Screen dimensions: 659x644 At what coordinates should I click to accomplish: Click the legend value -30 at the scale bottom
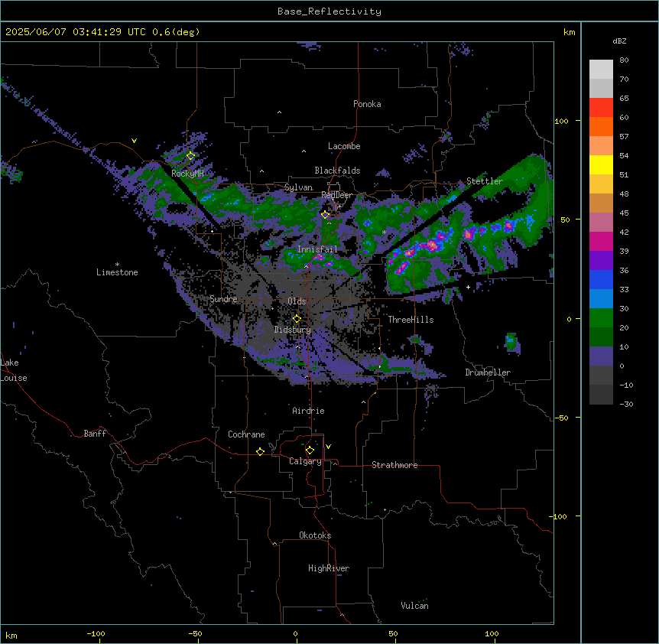pos(626,404)
